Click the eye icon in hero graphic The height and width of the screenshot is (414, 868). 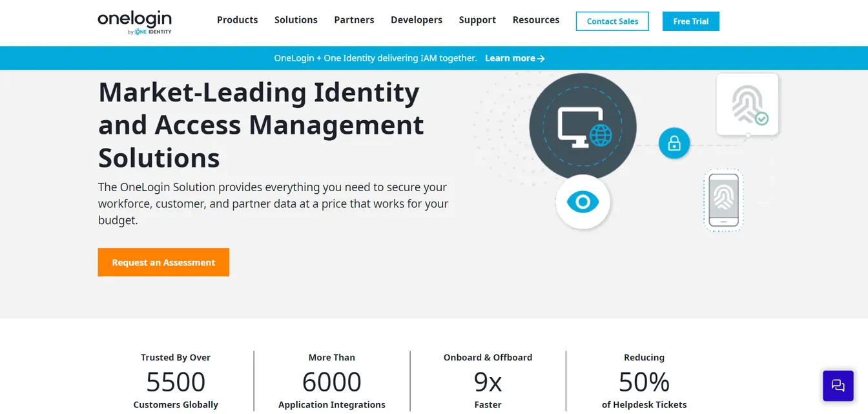583,202
